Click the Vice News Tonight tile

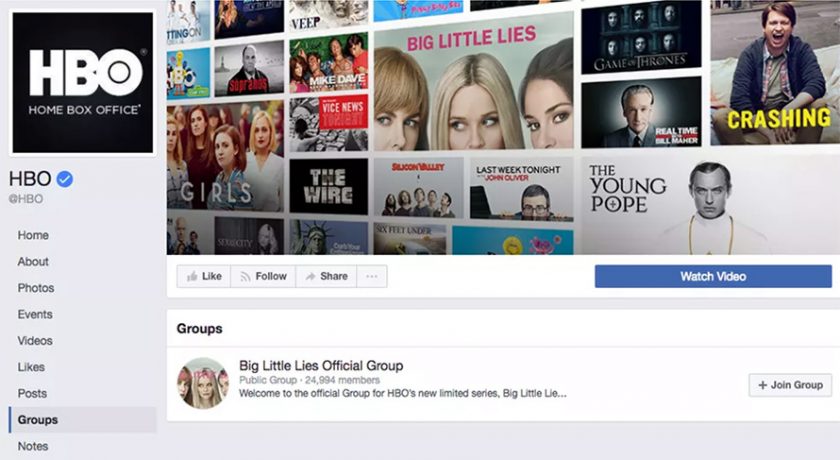point(329,124)
